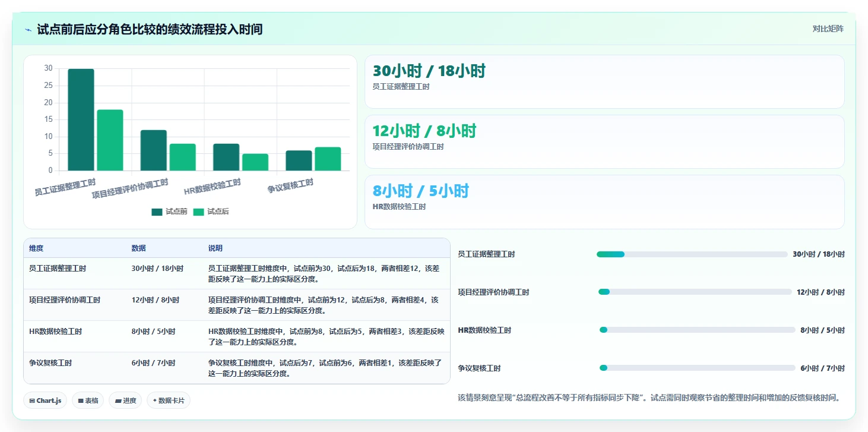Click the dashboard title 试点前后应分角色比较的绩效流程投入时间

click(150, 30)
